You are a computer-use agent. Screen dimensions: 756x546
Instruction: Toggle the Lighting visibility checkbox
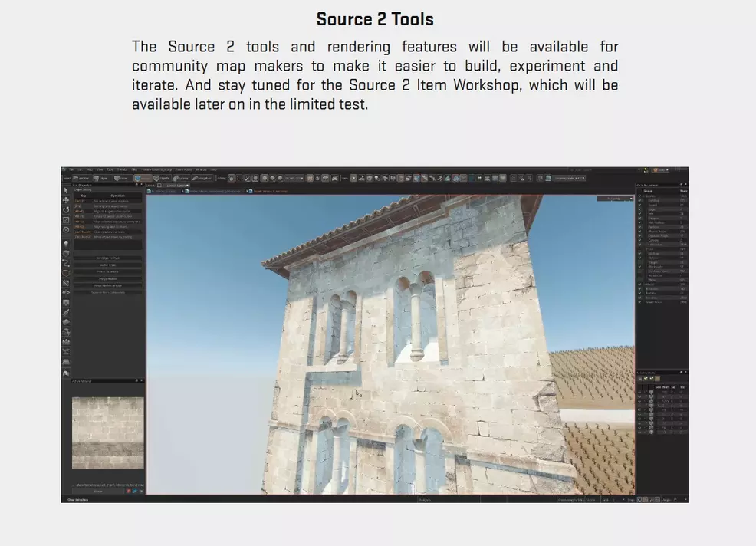click(639, 201)
